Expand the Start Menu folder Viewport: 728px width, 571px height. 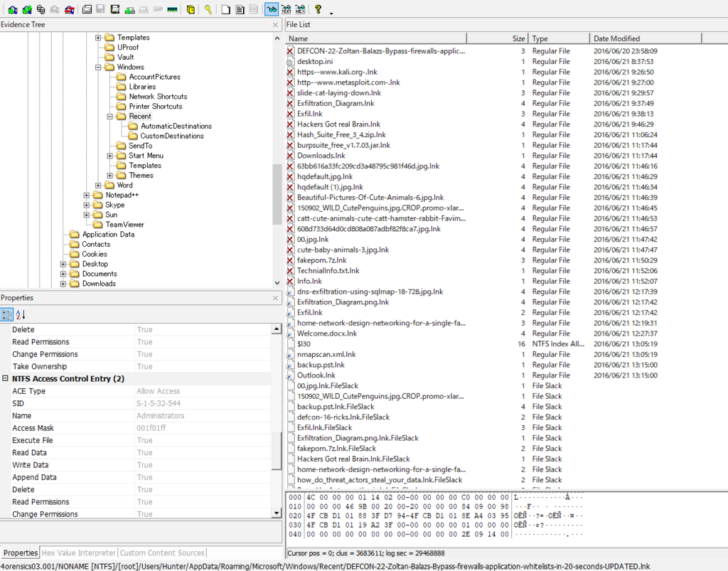(x=110, y=156)
